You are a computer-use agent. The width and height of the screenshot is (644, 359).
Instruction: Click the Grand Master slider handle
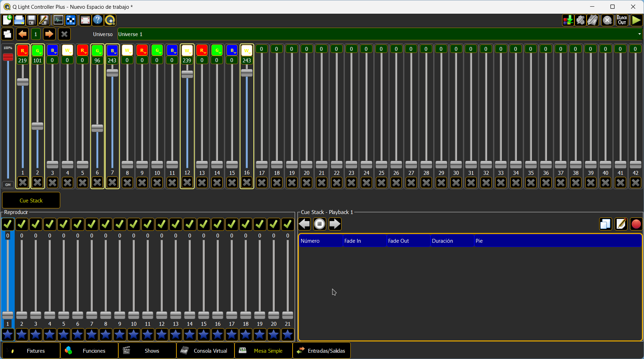8,57
